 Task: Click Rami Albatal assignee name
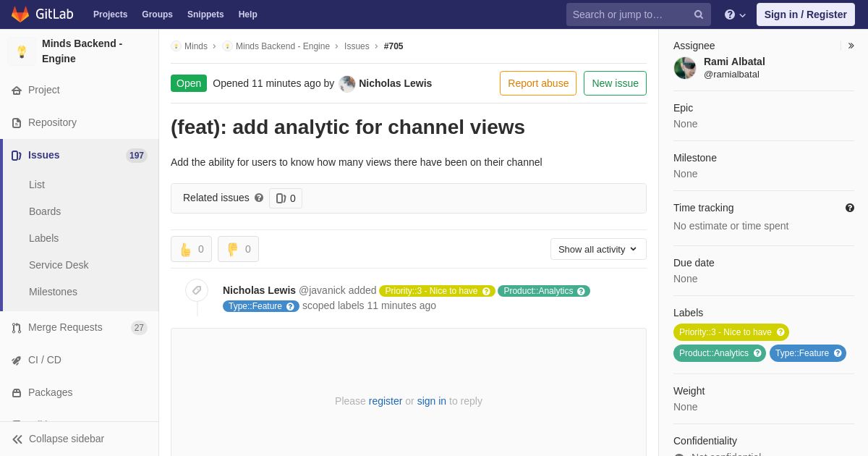pos(734,62)
